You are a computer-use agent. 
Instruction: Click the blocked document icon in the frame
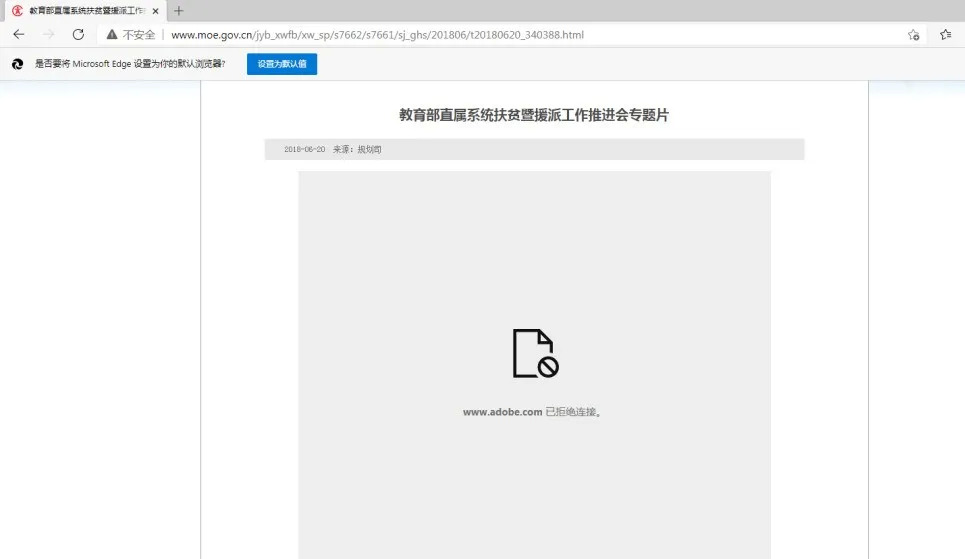534,353
